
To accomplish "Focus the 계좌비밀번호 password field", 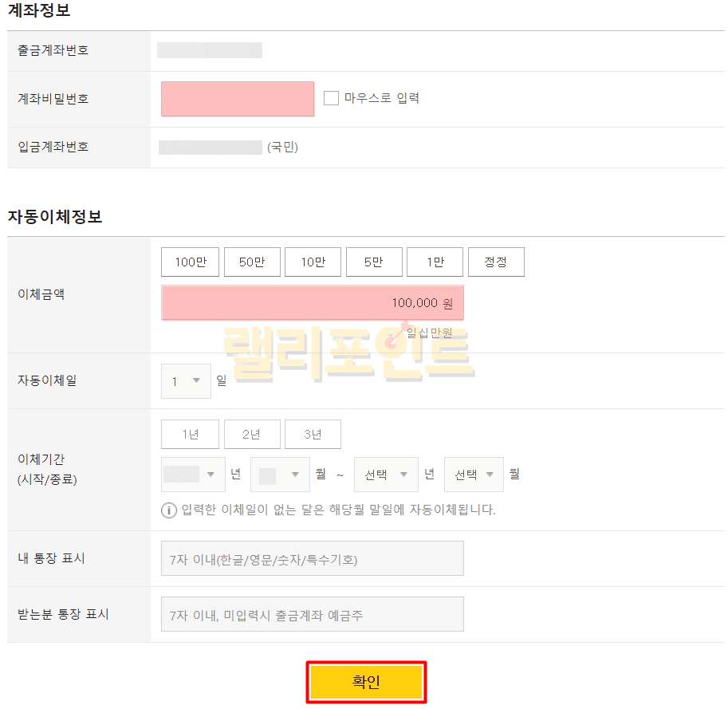I will click(238, 99).
